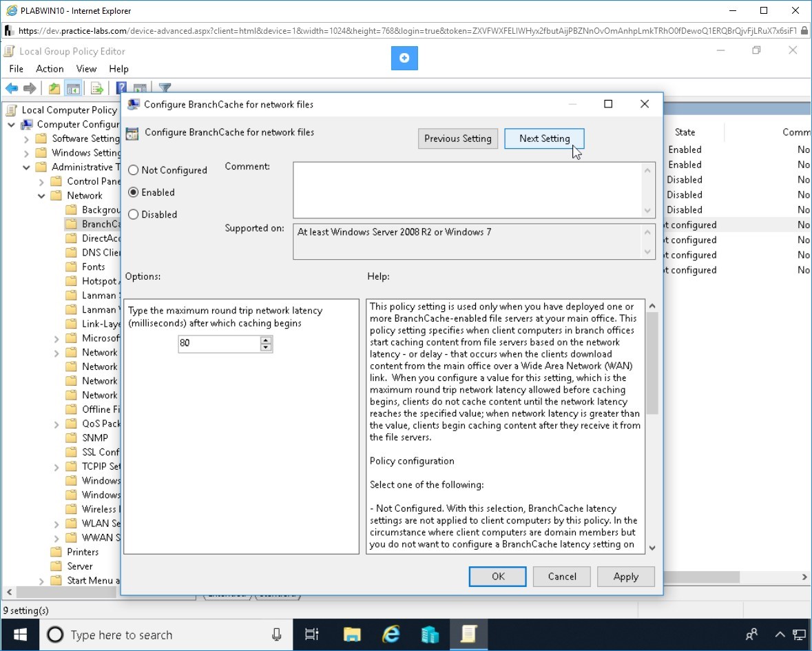Expand the Control Panel node
Screen dimensions: 812x651
(41, 182)
